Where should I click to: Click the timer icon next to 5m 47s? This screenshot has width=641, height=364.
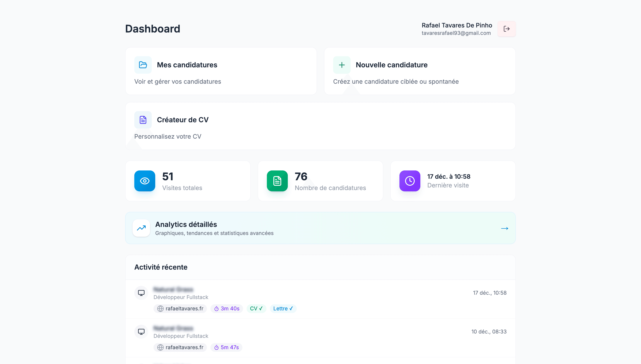coord(216,347)
